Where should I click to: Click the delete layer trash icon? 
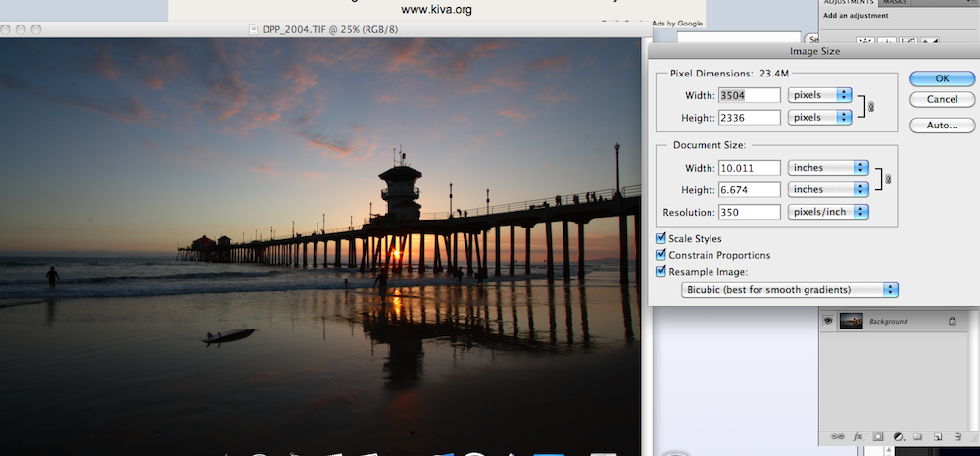957,436
